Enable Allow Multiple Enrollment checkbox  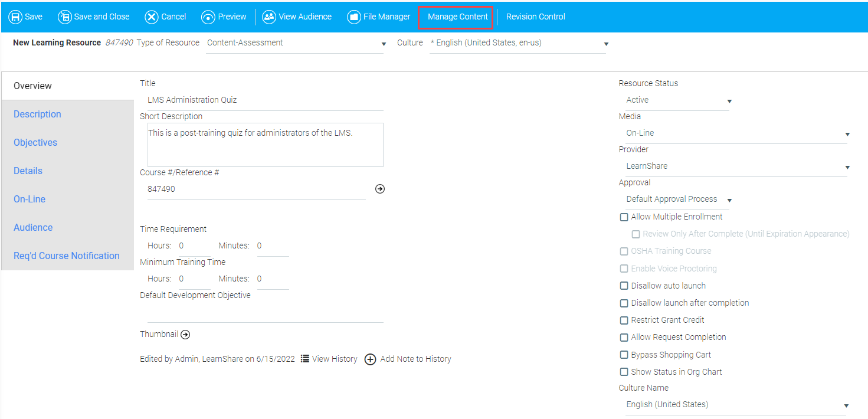(x=624, y=217)
